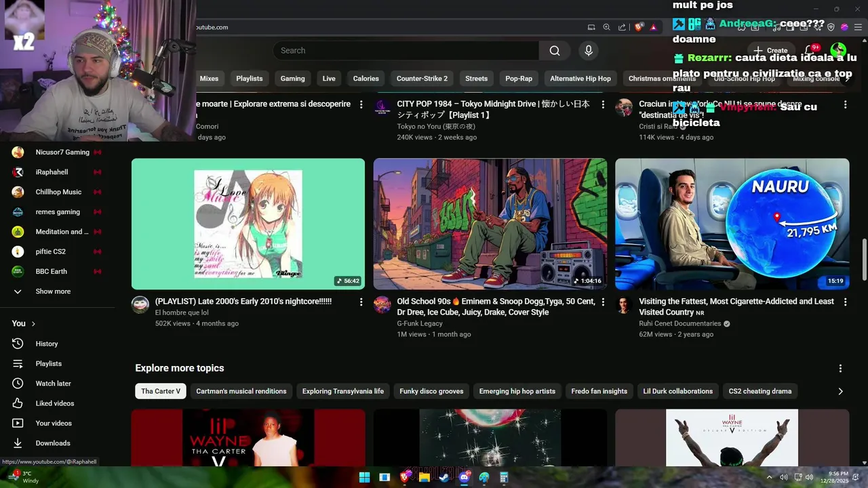Select Cartman's musical renditions topic
The width and height of the screenshot is (868, 488).
tap(241, 391)
